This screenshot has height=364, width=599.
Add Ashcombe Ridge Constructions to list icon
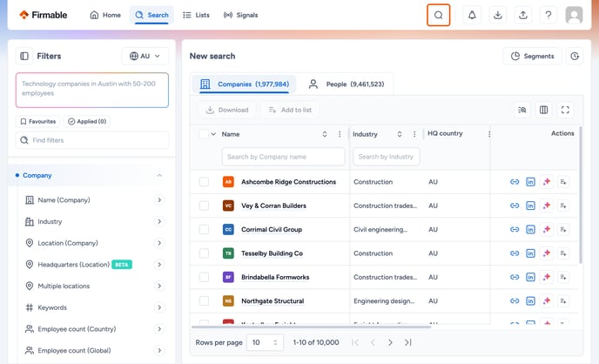(563, 182)
